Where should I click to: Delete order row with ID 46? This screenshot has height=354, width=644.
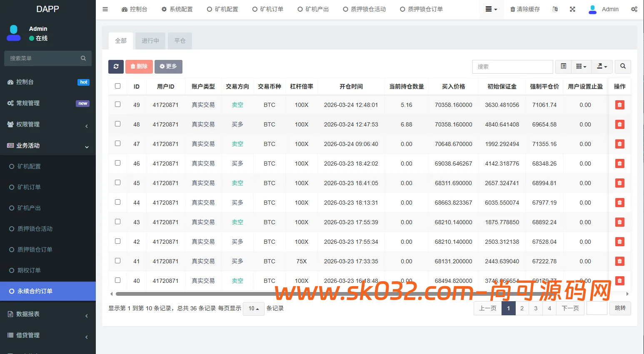click(x=620, y=163)
